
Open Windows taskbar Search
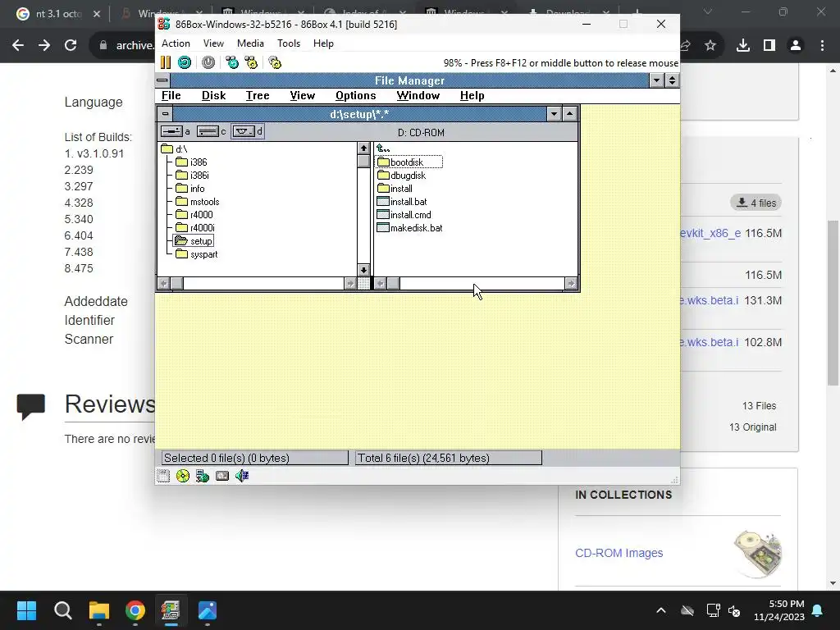pos(62,610)
